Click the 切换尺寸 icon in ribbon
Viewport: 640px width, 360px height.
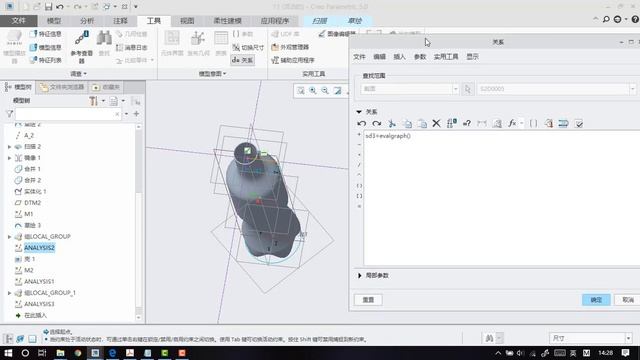[x=236, y=47]
